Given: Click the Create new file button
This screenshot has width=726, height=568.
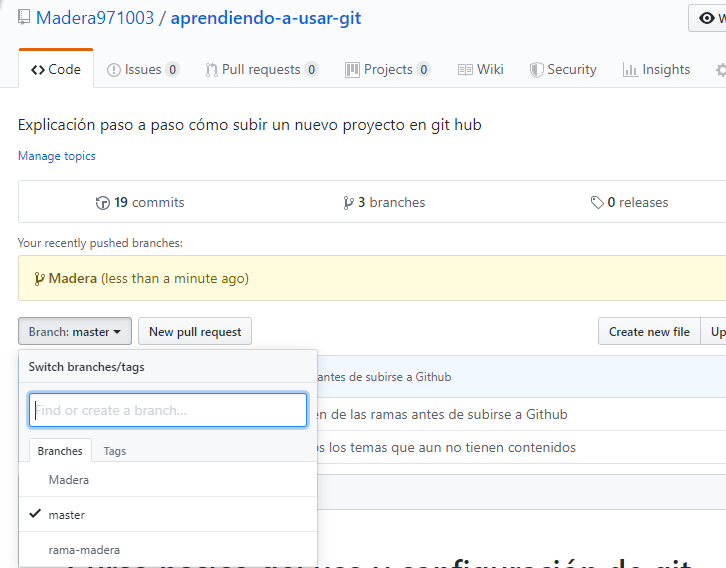Looking at the screenshot, I should click(x=649, y=331).
